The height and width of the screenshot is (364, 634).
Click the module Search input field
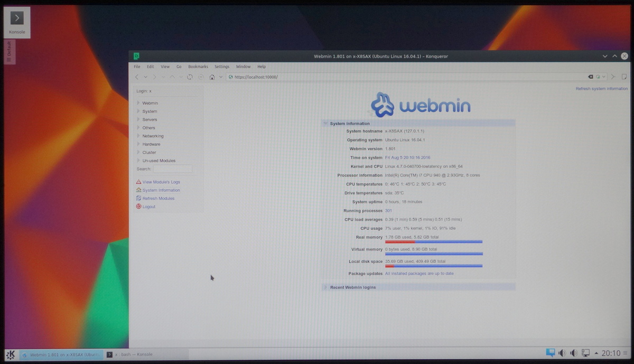pyautogui.click(x=172, y=169)
